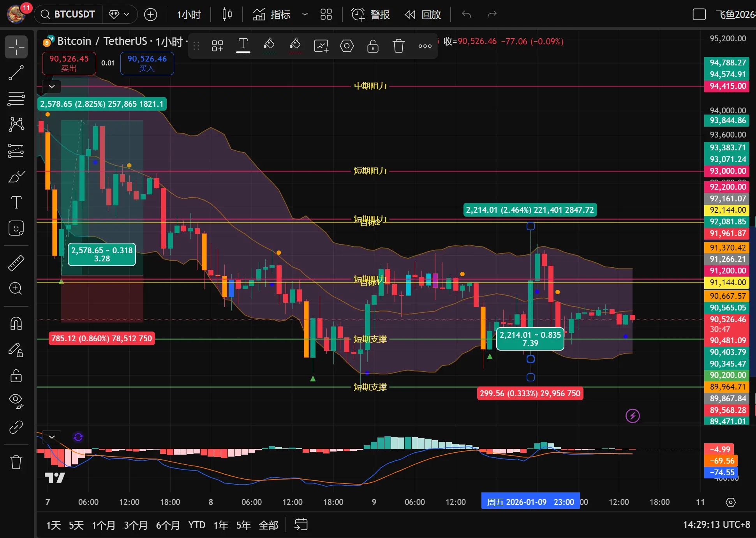Image resolution: width=756 pixels, height=538 pixels.
Task: Collapse the chart legend chevron
Action: 52,86
